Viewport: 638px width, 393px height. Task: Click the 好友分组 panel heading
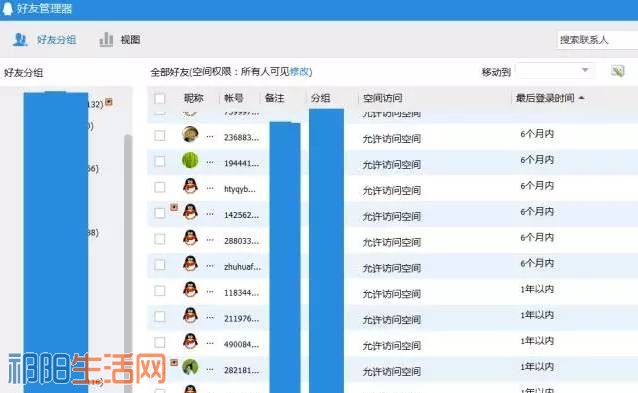click(x=24, y=73)
